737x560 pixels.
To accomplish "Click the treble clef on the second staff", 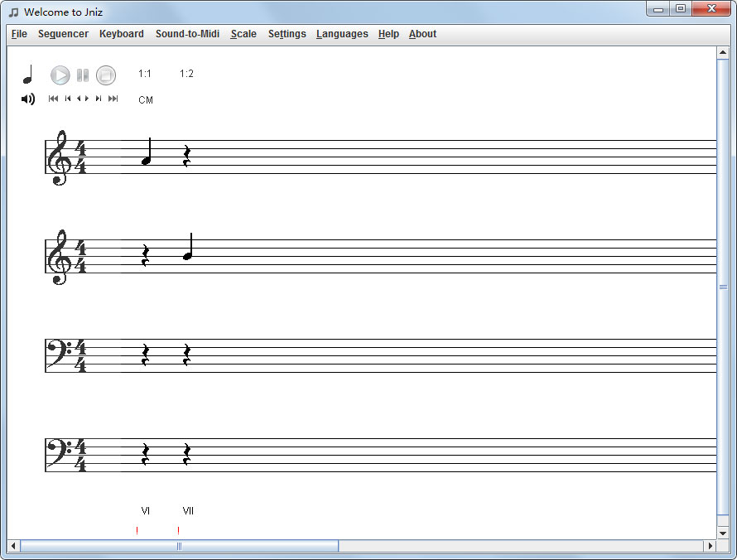I will click(60, 257).
